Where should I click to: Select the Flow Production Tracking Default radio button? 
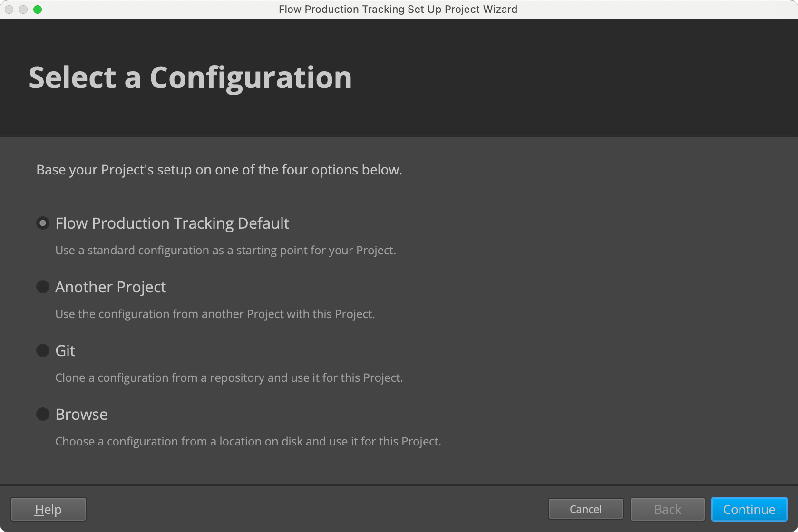pos(43,223)
